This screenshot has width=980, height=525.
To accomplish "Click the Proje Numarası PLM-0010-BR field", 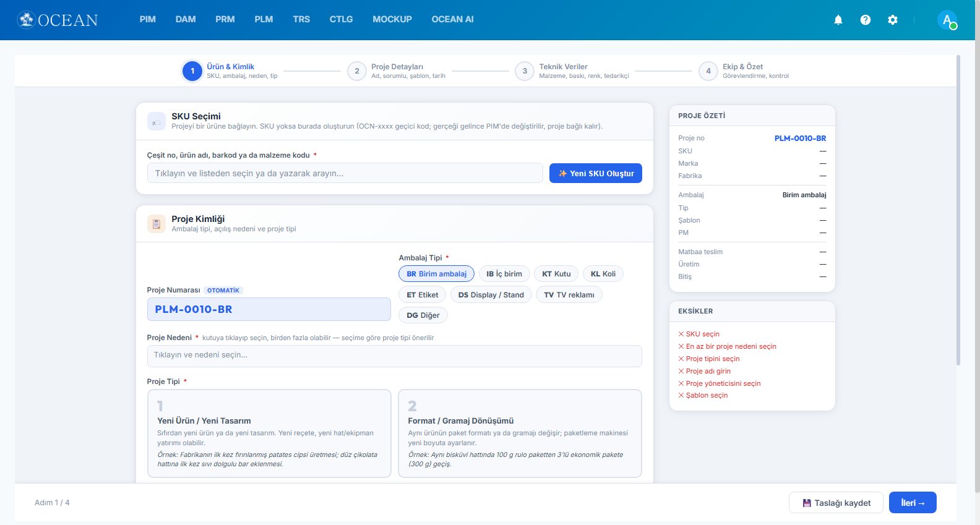I will (x=269, y=309).
